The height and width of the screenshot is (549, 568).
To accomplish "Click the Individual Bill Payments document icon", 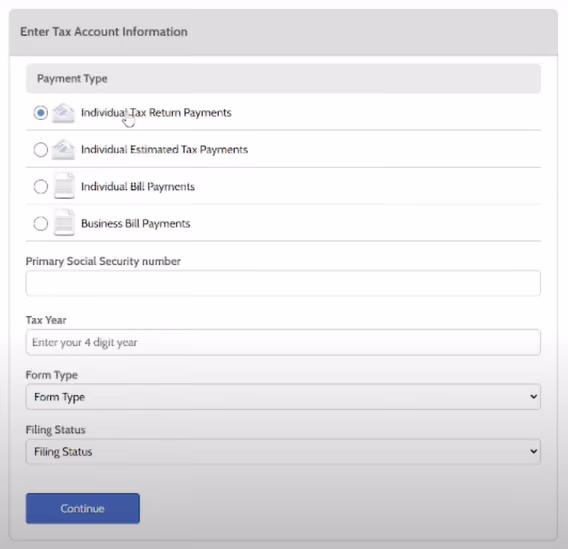I will 64,186.
